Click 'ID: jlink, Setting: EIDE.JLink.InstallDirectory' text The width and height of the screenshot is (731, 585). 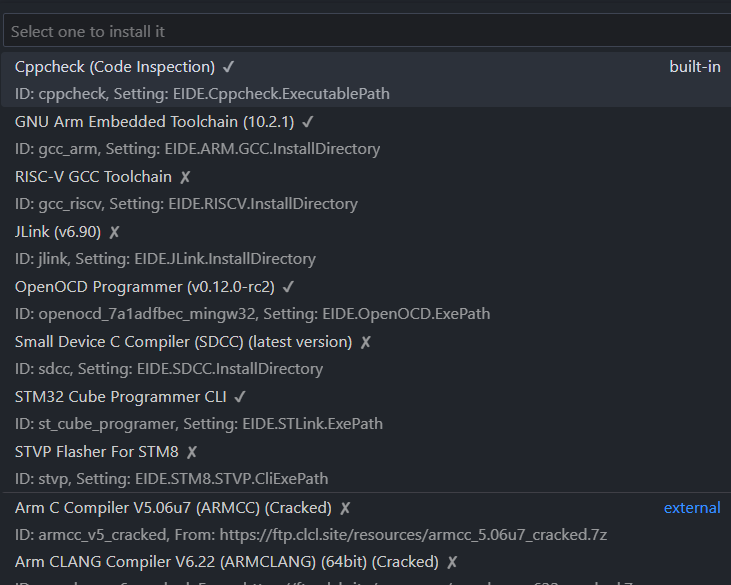click(165, 259)
